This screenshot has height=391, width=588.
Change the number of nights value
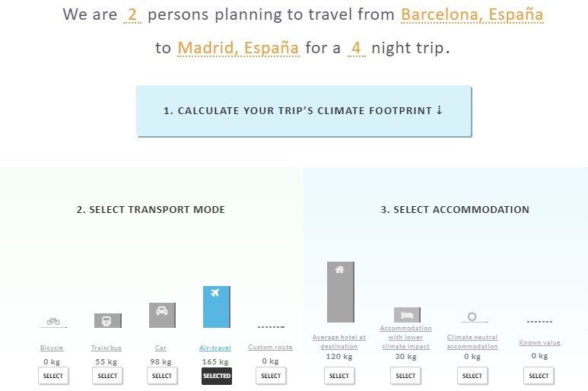tap(356, 49)
